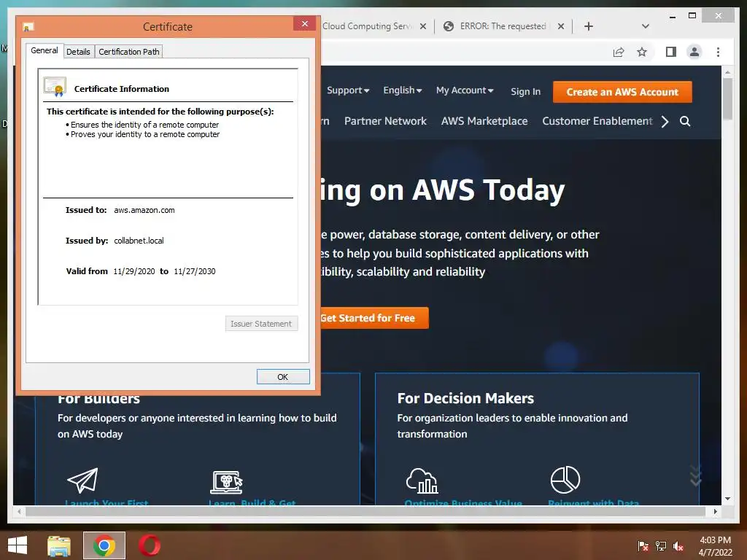Open the Action Center flag tray icon
The image size is (747, 560).
click(x=643, y=545)
